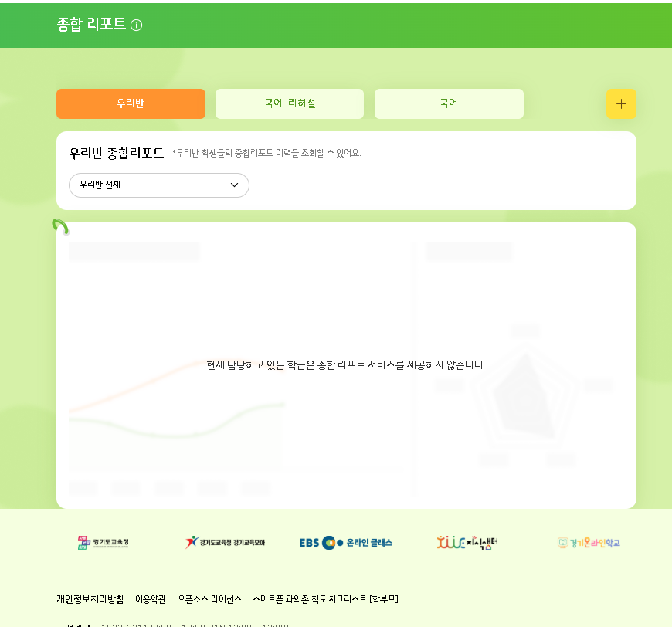Open 스마트폰 과의존 척도 체크리스트 [학부모] link
The image size is (672, 627).
(x=325, y=599)
